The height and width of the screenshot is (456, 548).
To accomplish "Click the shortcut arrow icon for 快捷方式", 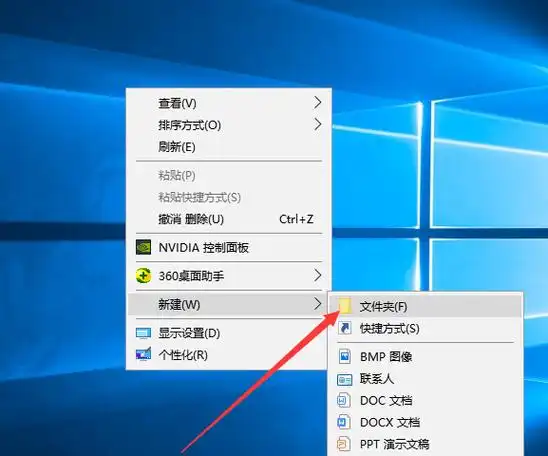I will coord(345,328).
